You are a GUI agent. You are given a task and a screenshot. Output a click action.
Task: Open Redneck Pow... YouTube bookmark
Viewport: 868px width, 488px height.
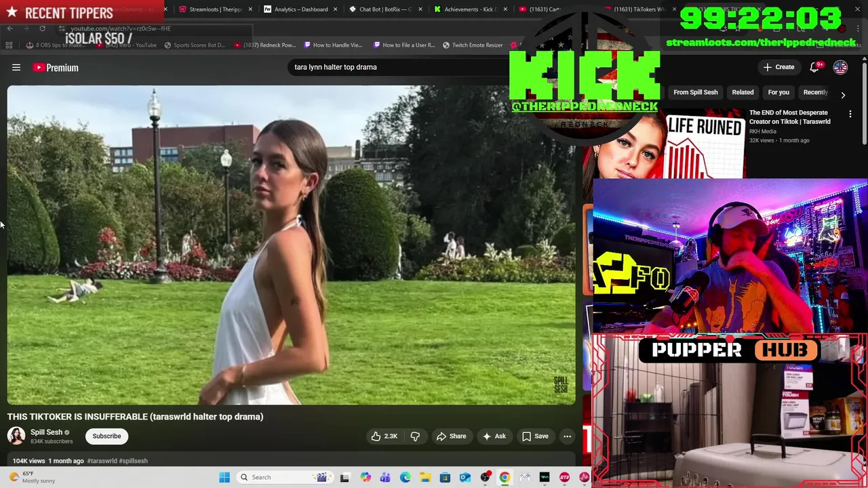pos(265,45)
